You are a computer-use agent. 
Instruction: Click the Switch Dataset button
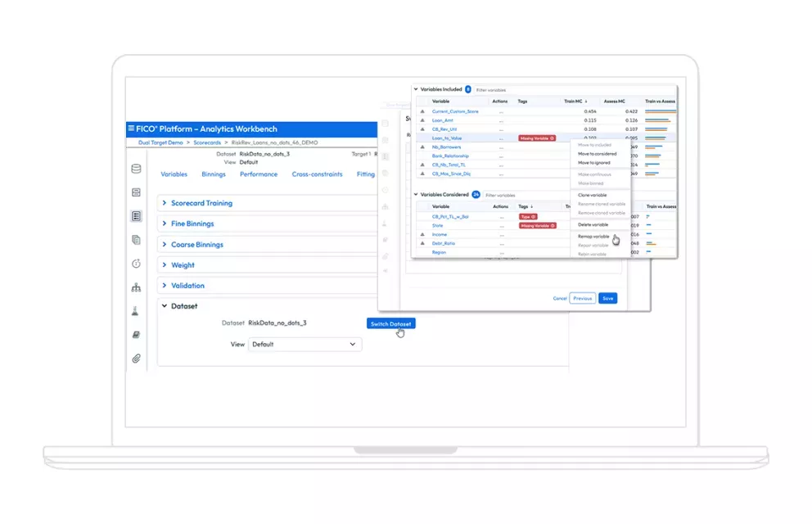coord(390,323)
